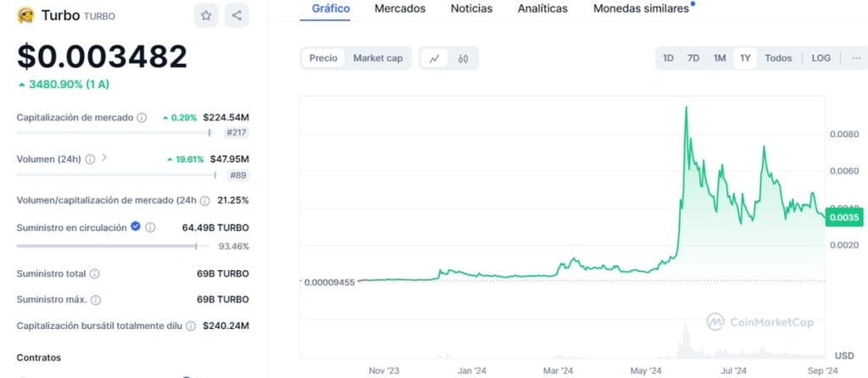Image resolution: width=868 pixels, height=378 pixels.
Task: Click the $224.54M market cap value
Action: click(225, 117)
